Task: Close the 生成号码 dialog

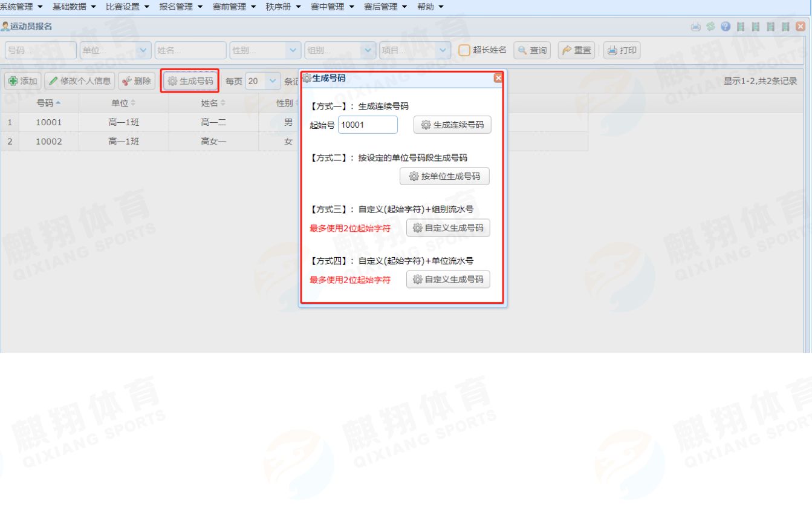Action: (498, 78)
